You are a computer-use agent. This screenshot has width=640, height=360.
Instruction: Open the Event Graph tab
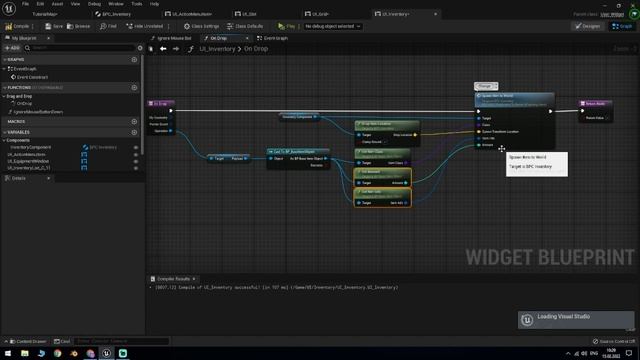point(273,38)
